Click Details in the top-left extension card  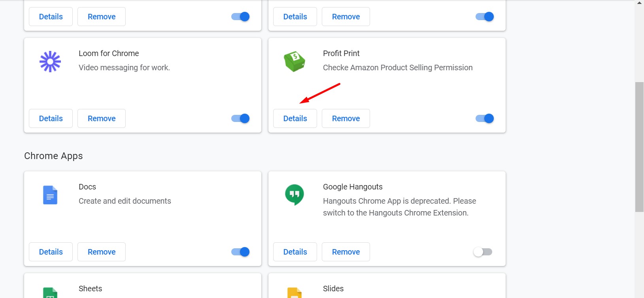point(51,17)
